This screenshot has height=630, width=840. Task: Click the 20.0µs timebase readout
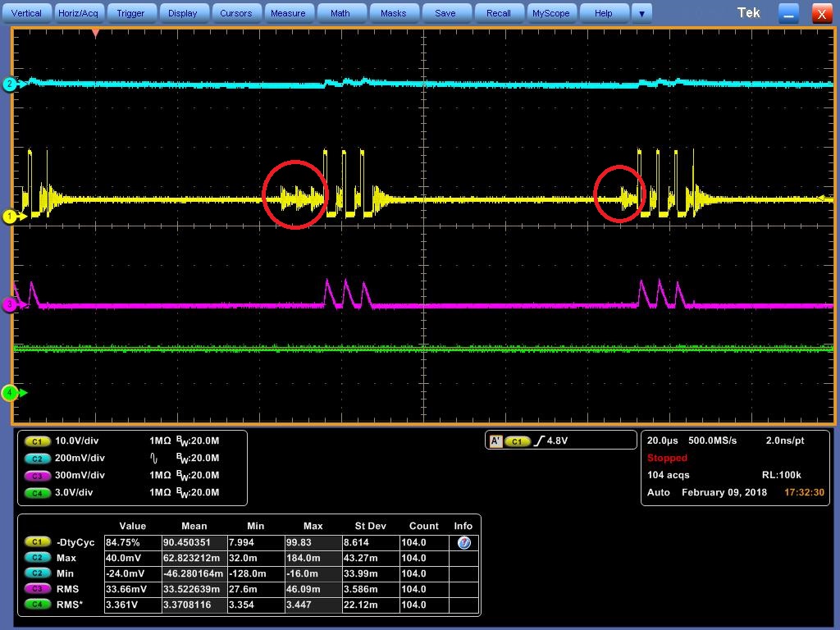(x=663, y=441)
